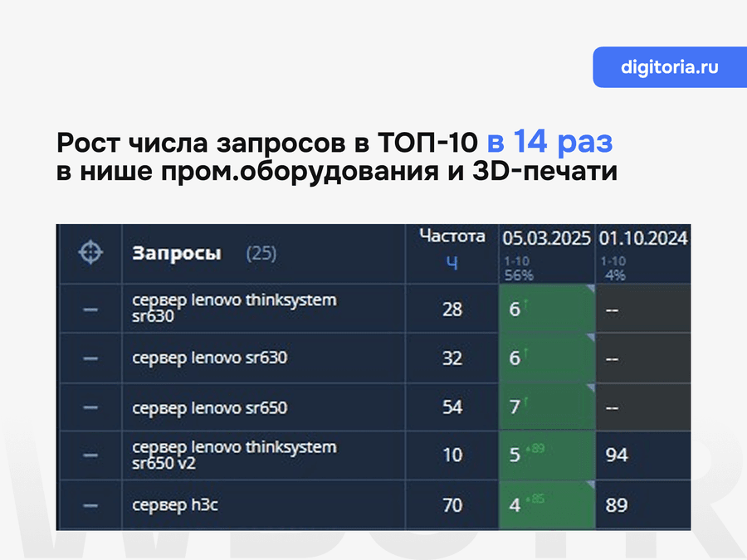Click the (25) query count label
The image size is (747, 560).
point(261,254)
